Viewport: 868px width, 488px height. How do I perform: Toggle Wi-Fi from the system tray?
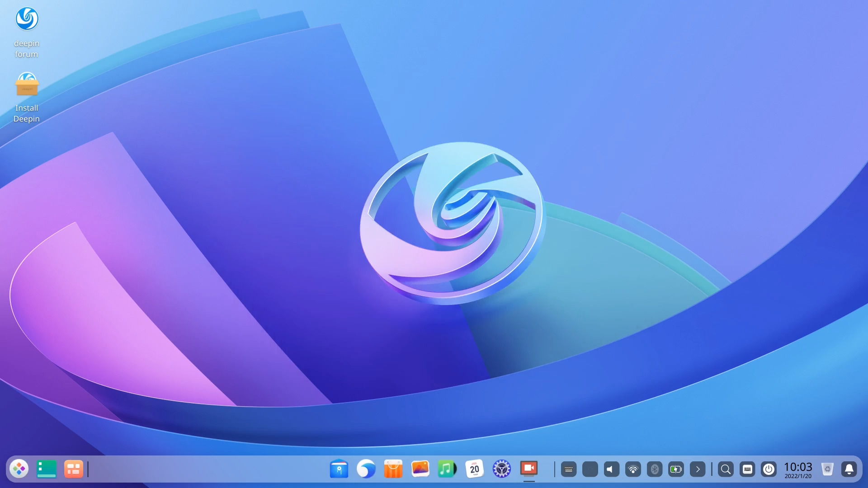click(x=634, y=469)
